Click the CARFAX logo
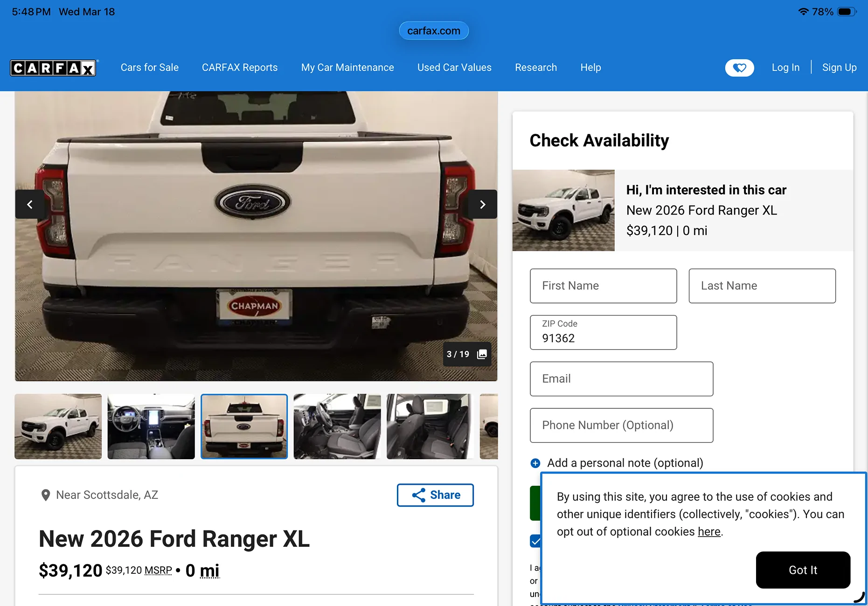This screenshot has height=606, width=868. (53, 68)
